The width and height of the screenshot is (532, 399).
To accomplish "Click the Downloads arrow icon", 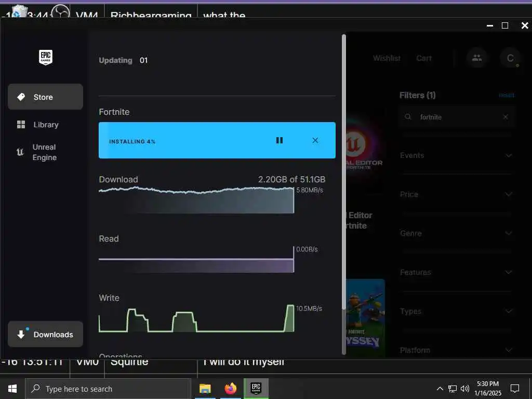I will click(21, 334).
